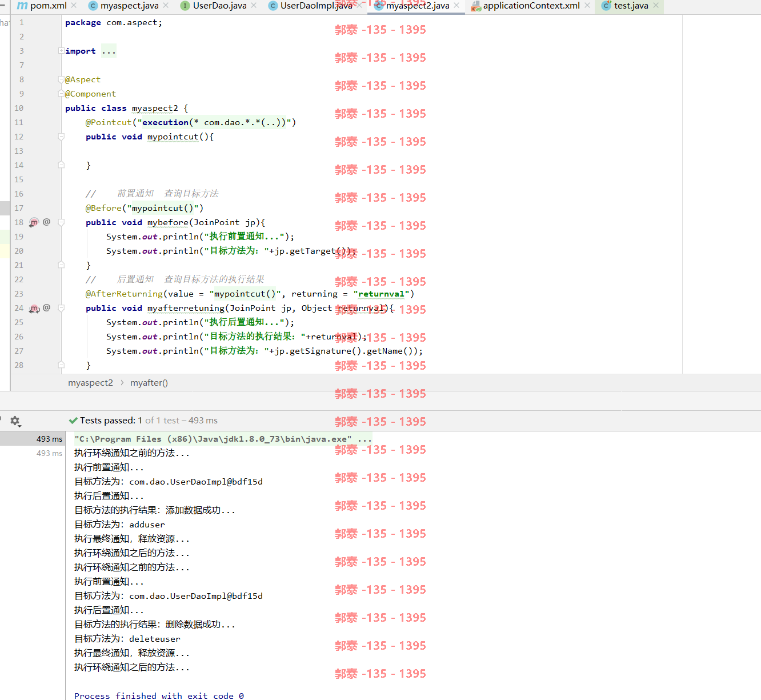Open the UserDao.java tab
The width and height of the screenshot is (761, 700).
pyautogui.click(x=219, y=6)
